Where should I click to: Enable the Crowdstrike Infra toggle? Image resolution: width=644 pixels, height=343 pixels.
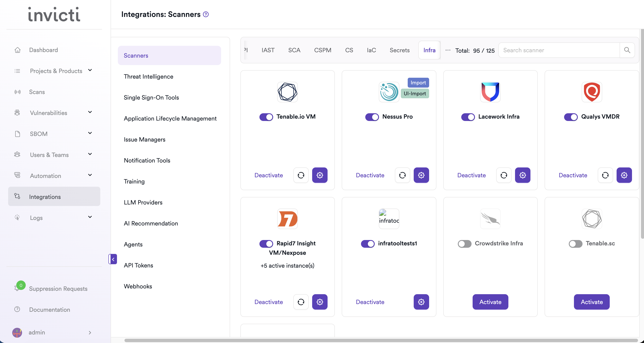click(x=464, y=244)
